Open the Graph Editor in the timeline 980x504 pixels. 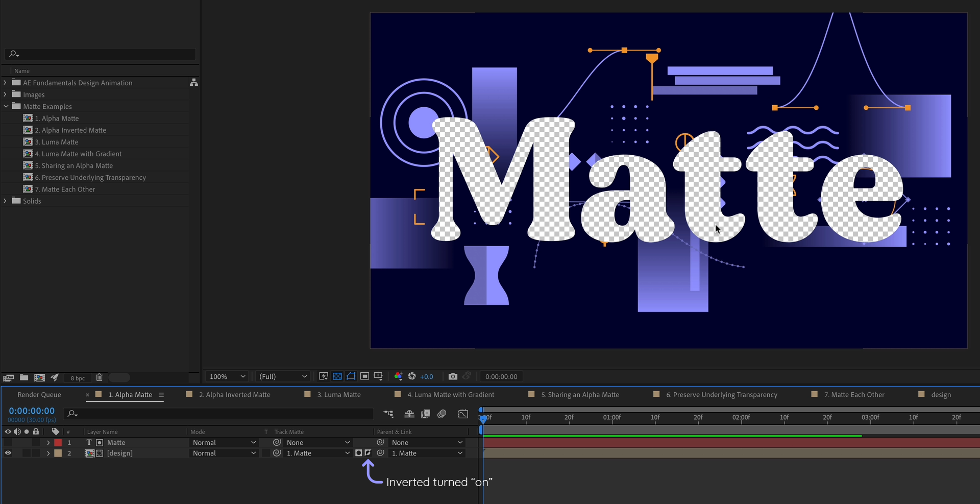point(463,414)
